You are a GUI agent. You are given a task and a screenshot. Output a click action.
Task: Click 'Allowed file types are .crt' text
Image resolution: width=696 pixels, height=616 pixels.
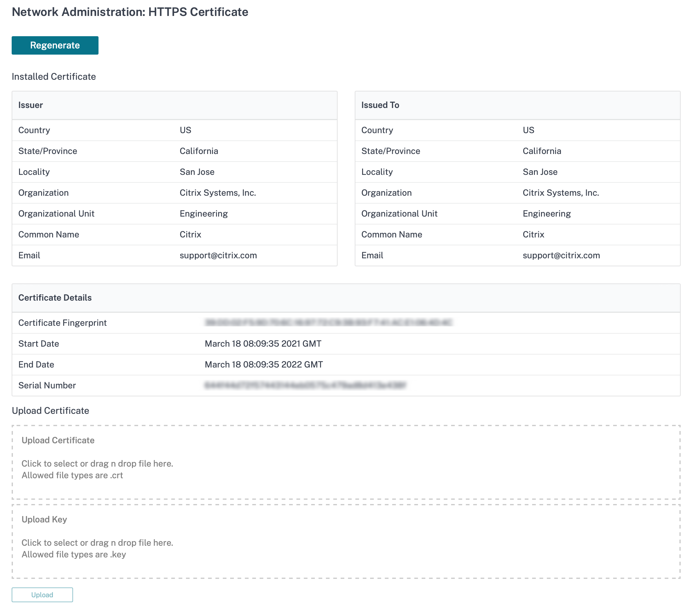[x=72, y=475]
